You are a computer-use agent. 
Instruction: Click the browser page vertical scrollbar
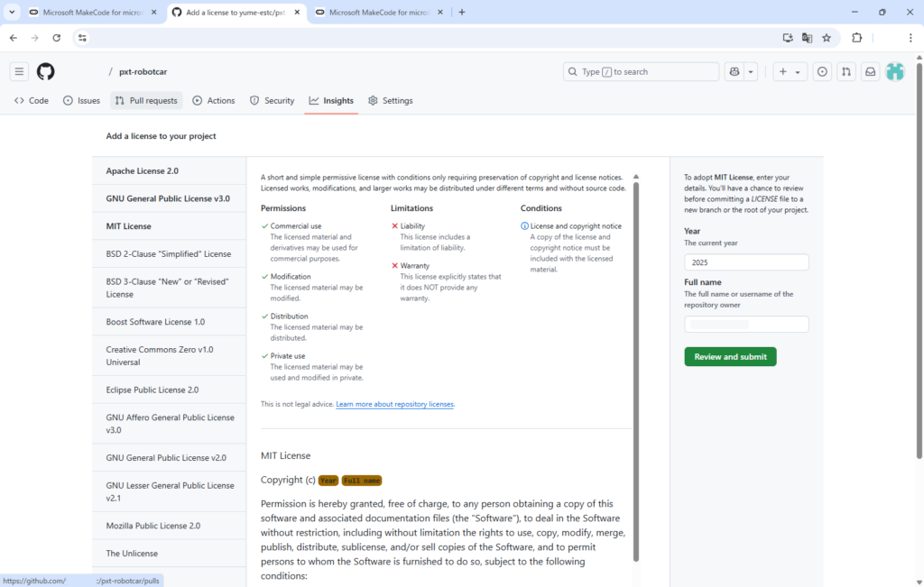pyautogui.click(x=919, y=261)
